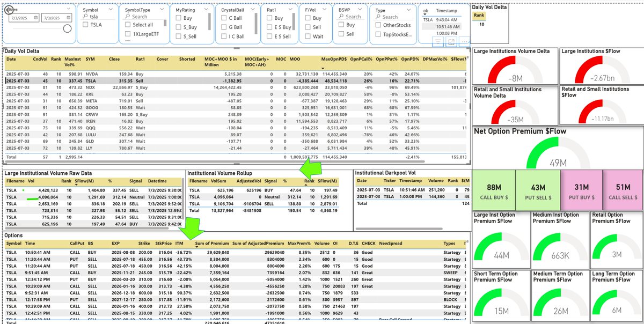Viewport: 644px width, 324px height.
Task: Tick the Select all SymbolType checkbox
Action: click(128, 25)
